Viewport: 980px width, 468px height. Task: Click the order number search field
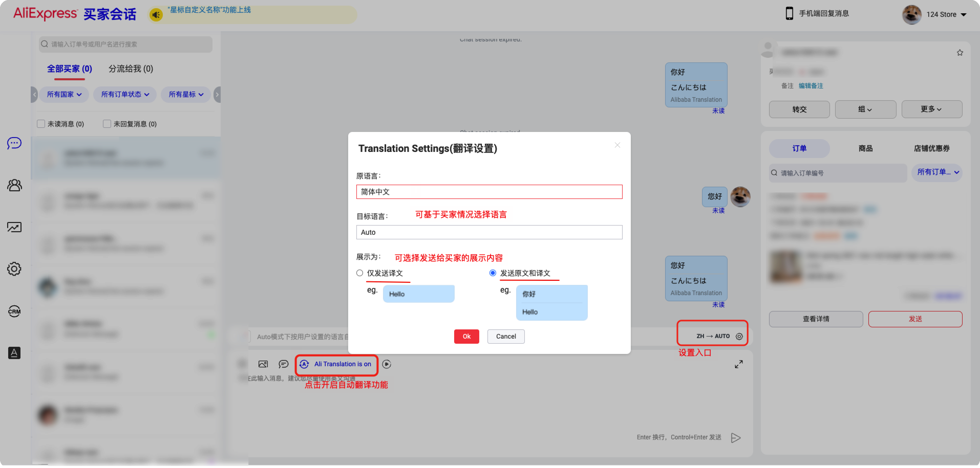click(837, 173)
